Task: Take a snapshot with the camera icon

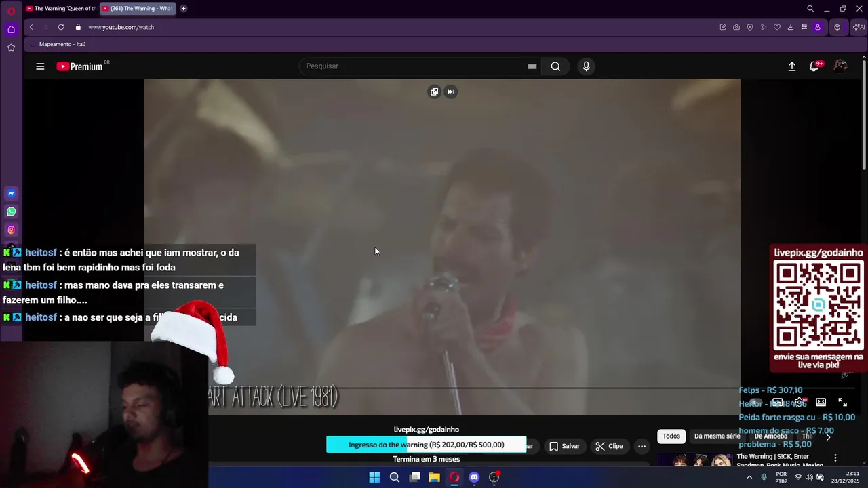Action: (x=736, y=27)
